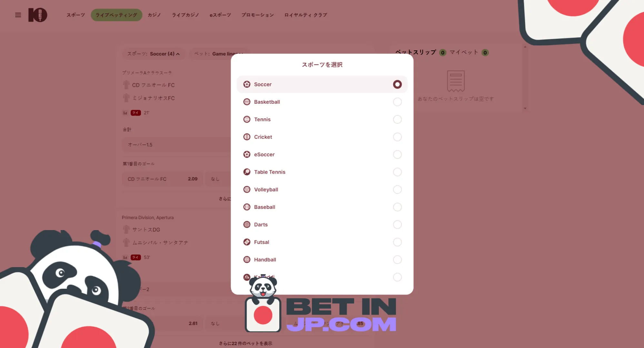
Task: Select the Darts sport icon
Action: [x=247, y=225]
